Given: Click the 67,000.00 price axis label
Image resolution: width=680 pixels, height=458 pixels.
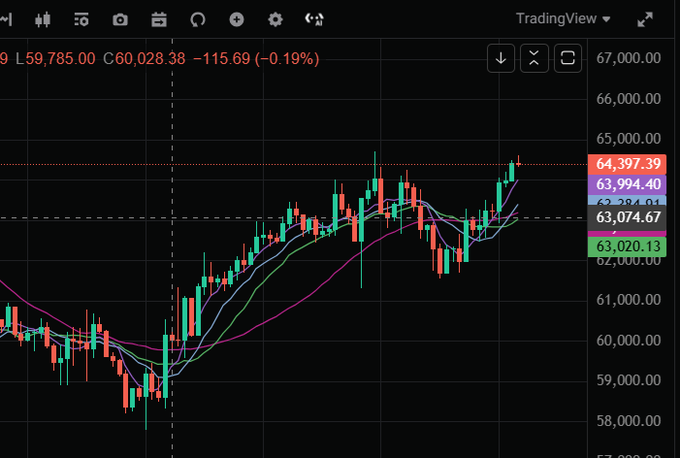Looking at the screenshot, I should (x=628, y=58).
